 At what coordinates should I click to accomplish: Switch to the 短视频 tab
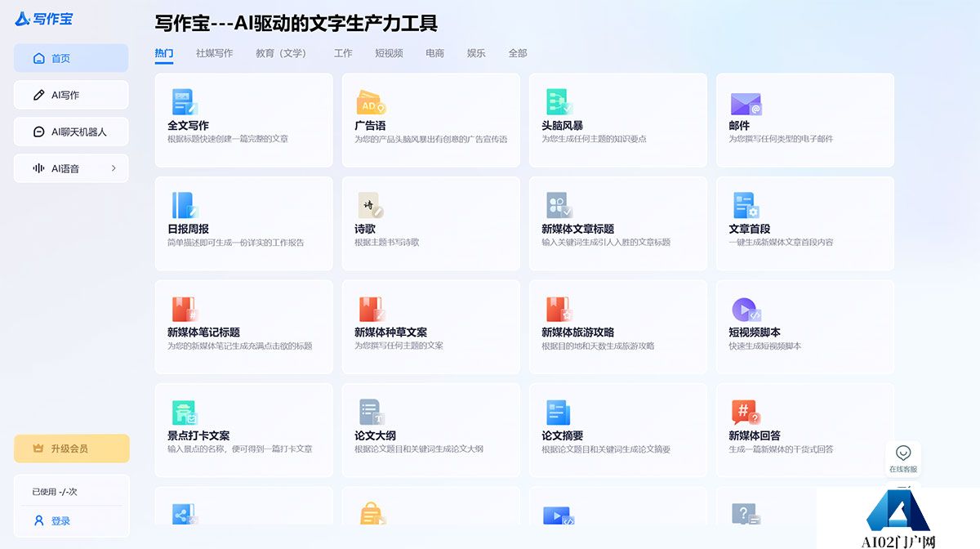pos(389,53)
